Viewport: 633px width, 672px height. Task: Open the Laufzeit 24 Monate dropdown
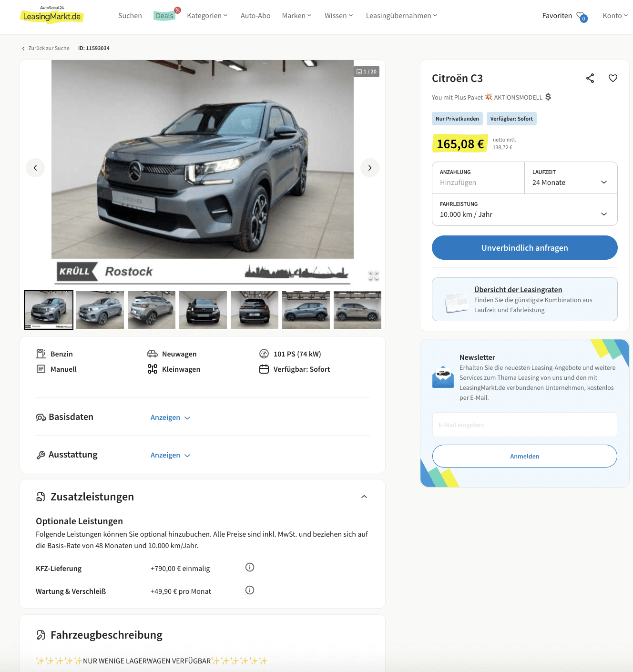tap(571, 178)
